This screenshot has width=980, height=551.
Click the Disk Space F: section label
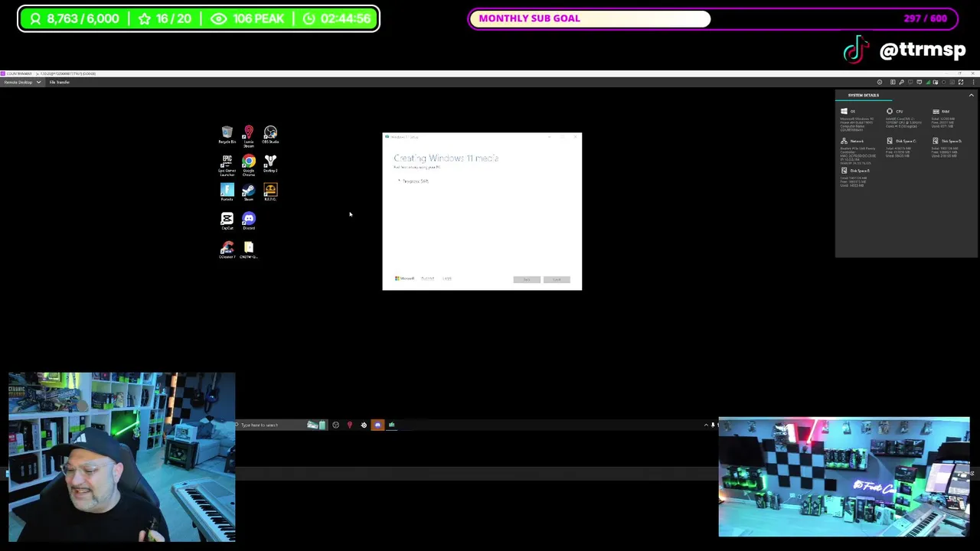coord(860,171)
